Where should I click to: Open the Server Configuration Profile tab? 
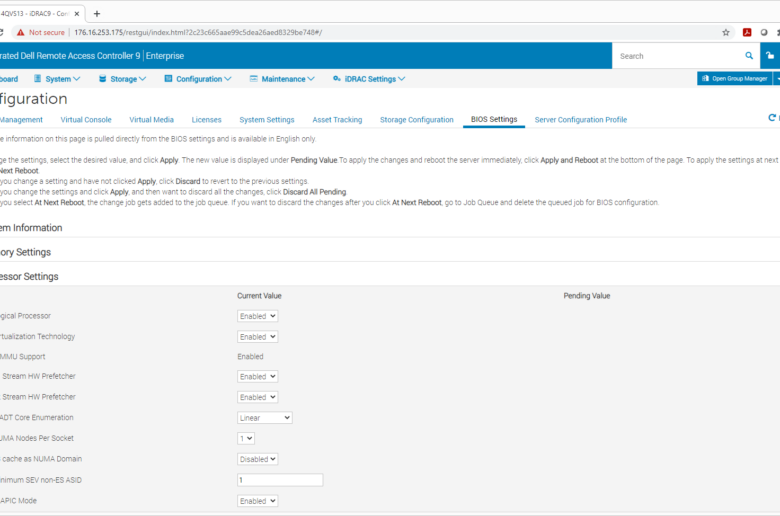[581, 119]
